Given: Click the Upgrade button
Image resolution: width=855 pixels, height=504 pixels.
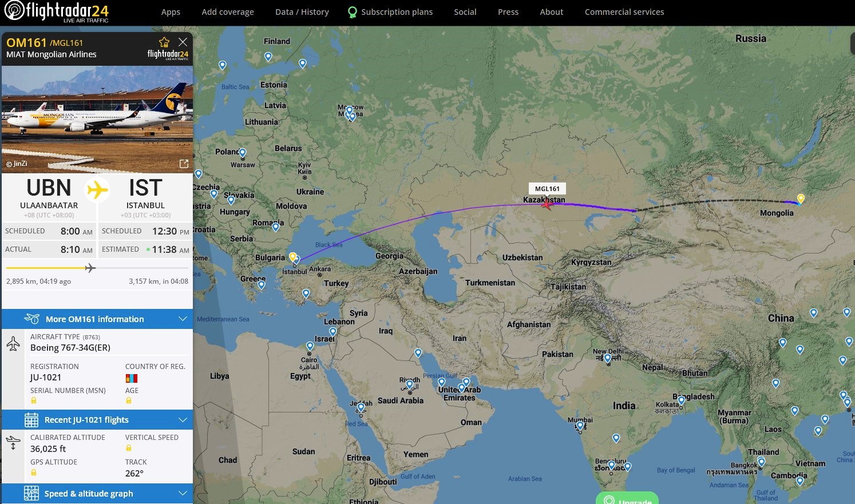Looking at the screenshot, I should pos(627,499).
